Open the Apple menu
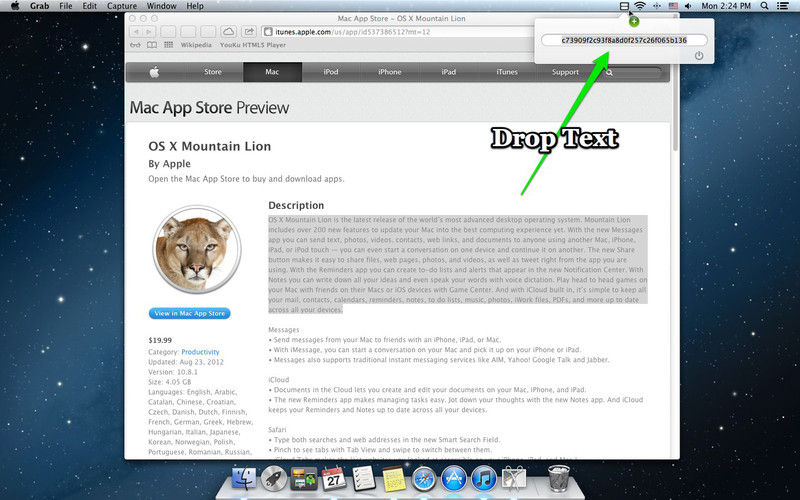Screen dimensions: 800x500 coord(15,6)
